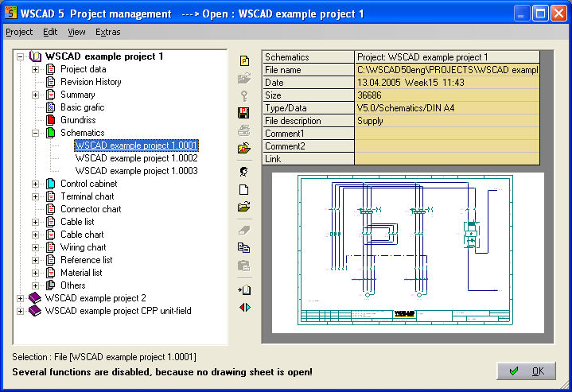Click the greyed eraser icon
The width and height of the screenshot is (572, 392).
(x=244, y=230)
